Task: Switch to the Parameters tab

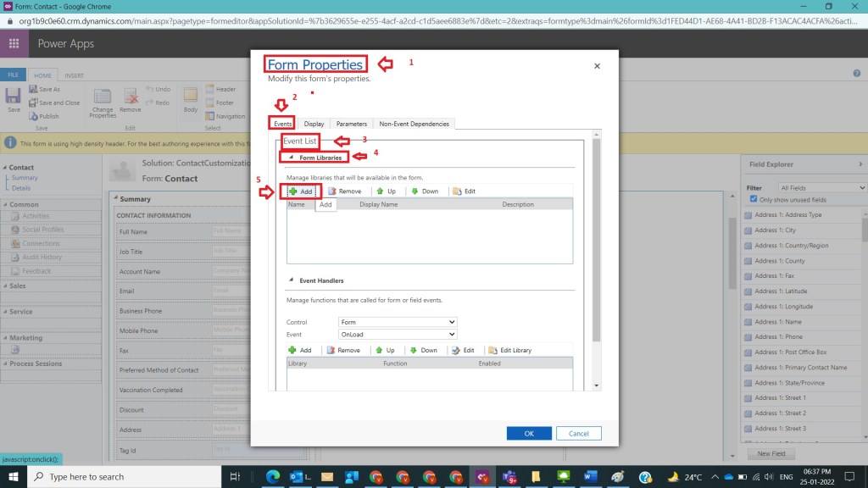Action: (x=351, y=124)
